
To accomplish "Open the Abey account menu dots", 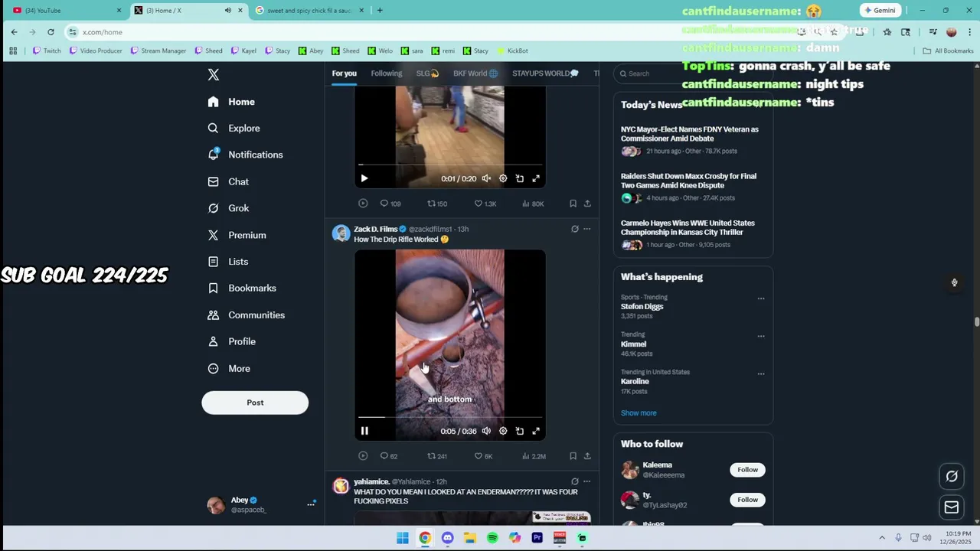I will click(311, 504).
